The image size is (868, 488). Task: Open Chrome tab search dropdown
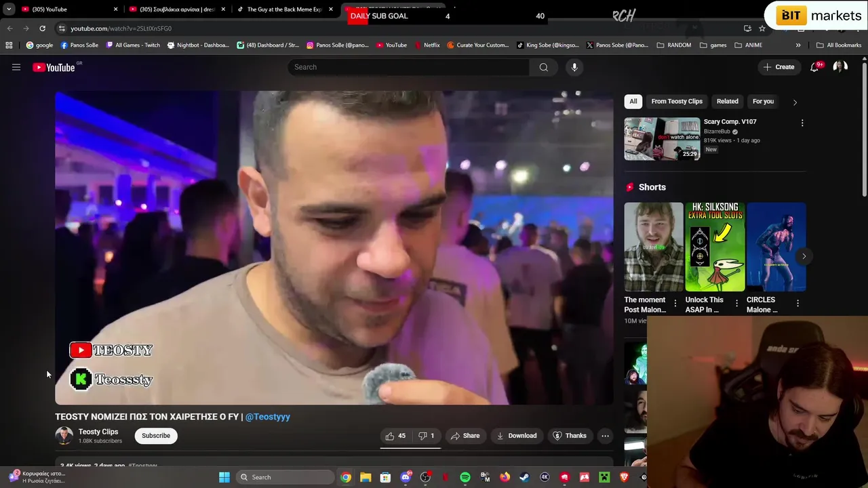point(9,9)
